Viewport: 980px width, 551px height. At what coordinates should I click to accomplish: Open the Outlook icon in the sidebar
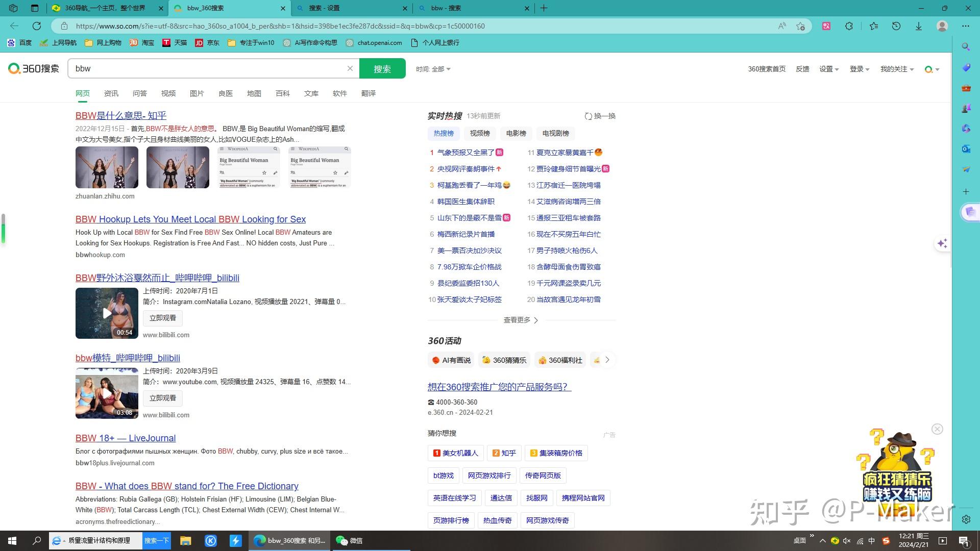coord(966,149)
